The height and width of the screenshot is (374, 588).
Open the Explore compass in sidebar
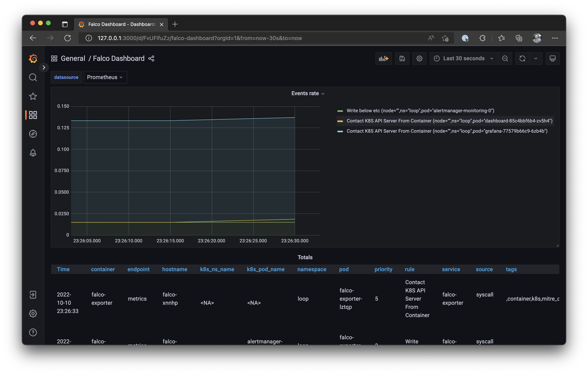tap(33, 134)
